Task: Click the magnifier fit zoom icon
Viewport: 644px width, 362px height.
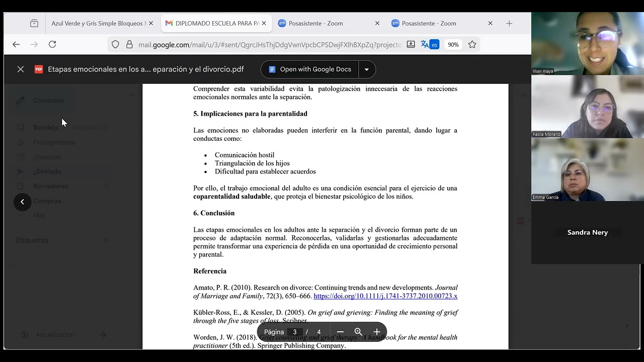Action: coord(358,332)
